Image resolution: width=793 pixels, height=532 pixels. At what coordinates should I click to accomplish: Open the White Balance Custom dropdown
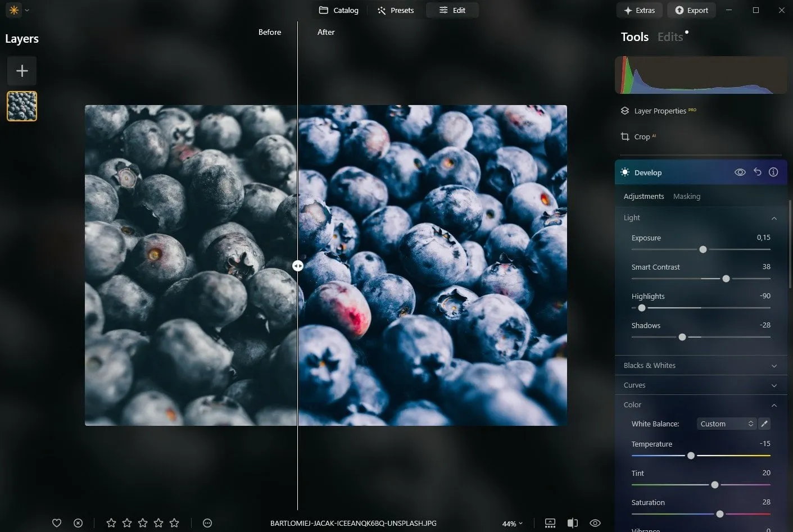tap(726, 424)
